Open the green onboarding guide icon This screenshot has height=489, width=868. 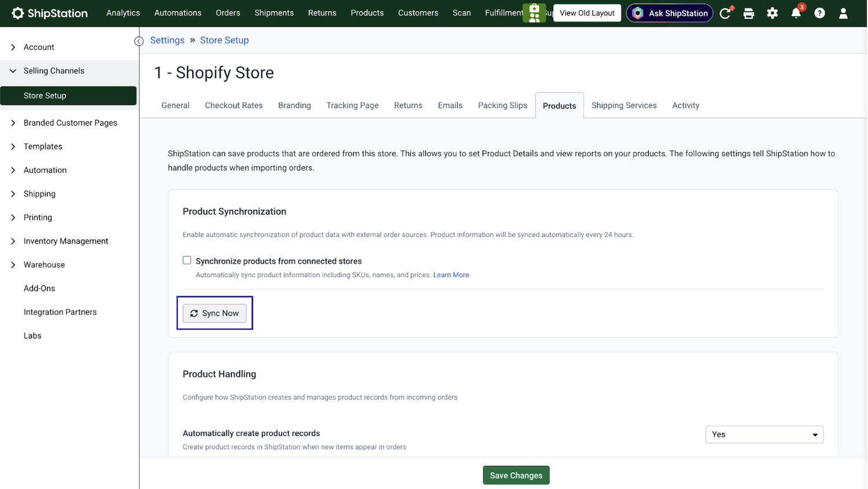point(534,13)
